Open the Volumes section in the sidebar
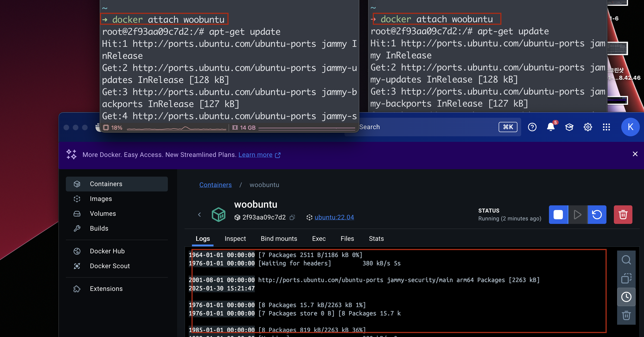The width and height of the screenshot is (644, 337). click(117, 213)
